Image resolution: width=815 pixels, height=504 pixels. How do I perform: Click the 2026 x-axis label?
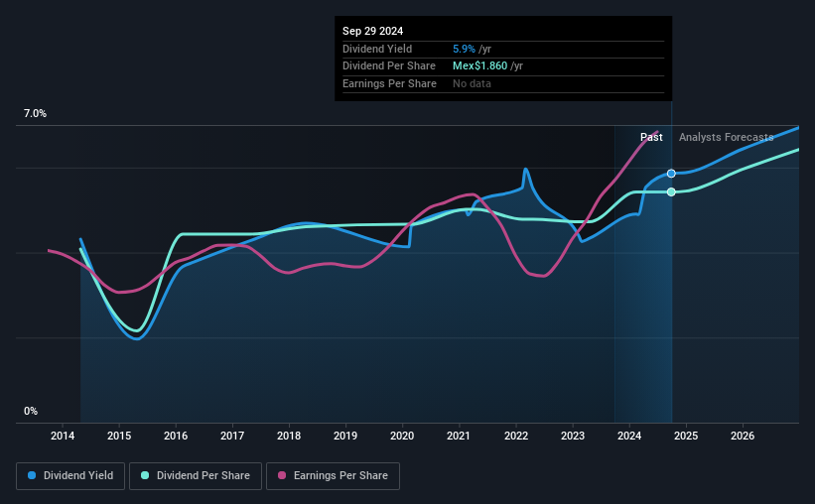(x=743, y=436)
